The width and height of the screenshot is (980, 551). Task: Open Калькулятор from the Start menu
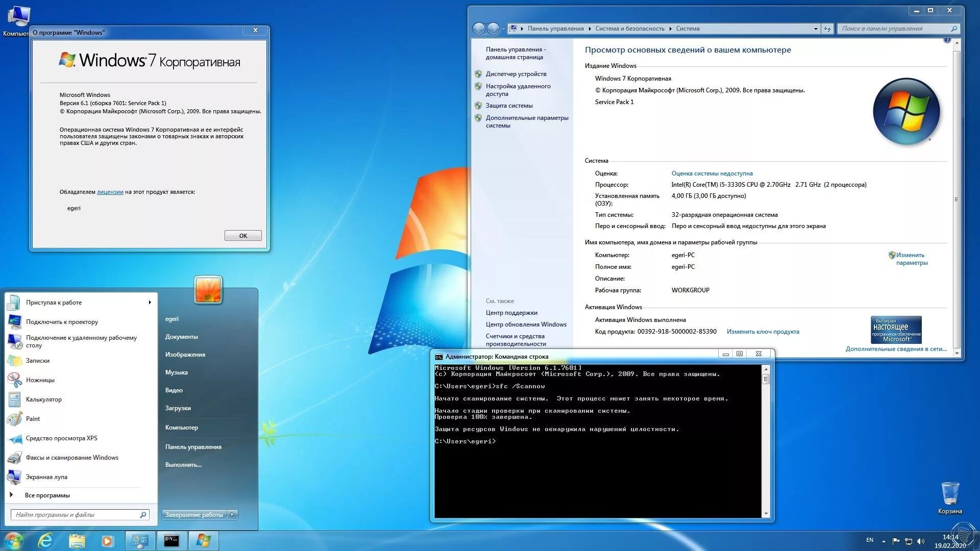click(43, 399)
